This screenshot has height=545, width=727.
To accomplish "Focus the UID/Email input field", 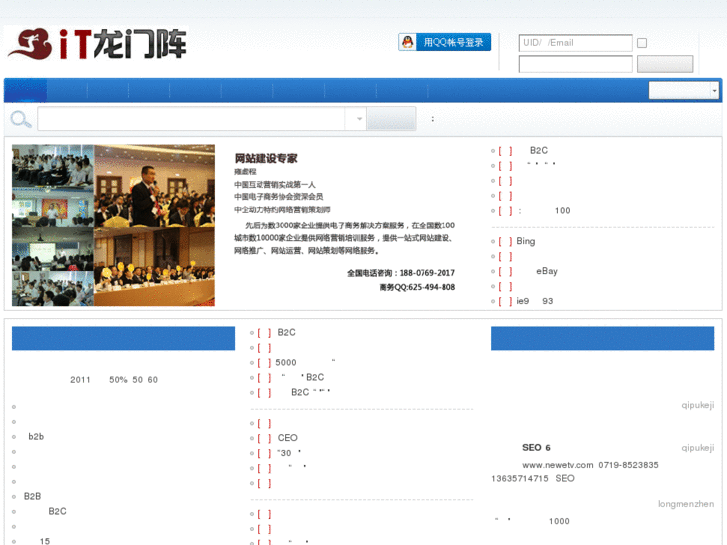I will 575,43.
